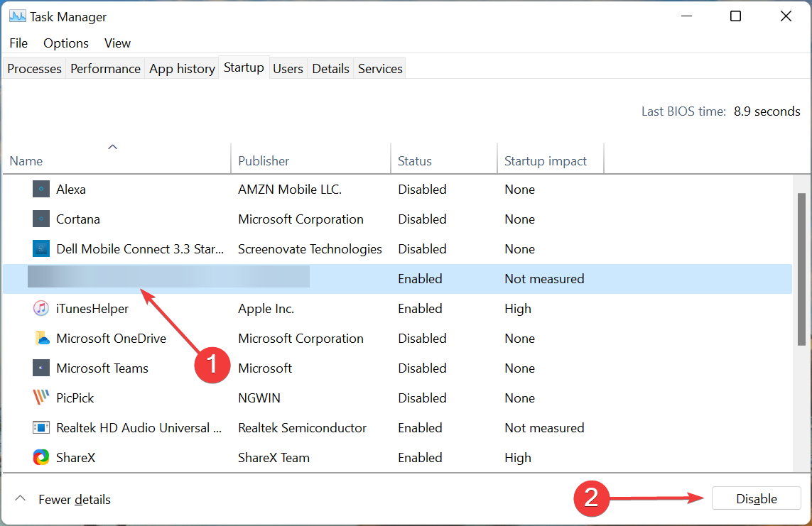Click High impact value for iTunesHelper
Viewport: 812px width, 526px height.
click(518, 309)
